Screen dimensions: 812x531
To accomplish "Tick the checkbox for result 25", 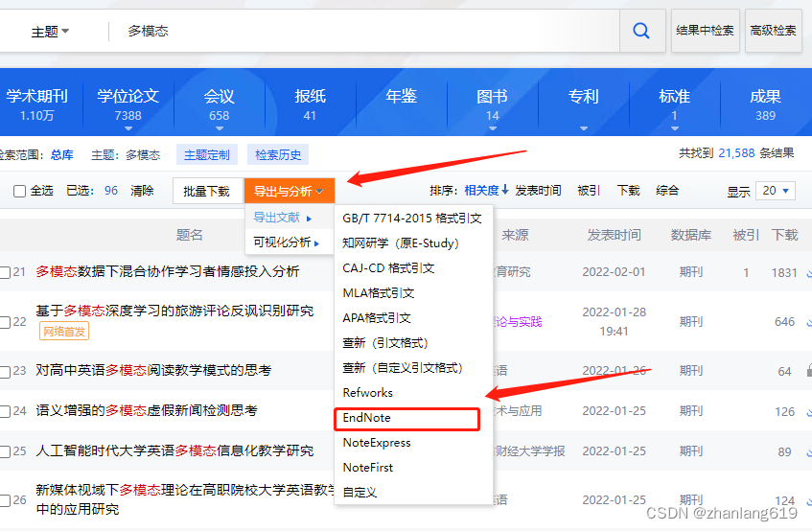I will coord(5,451).
